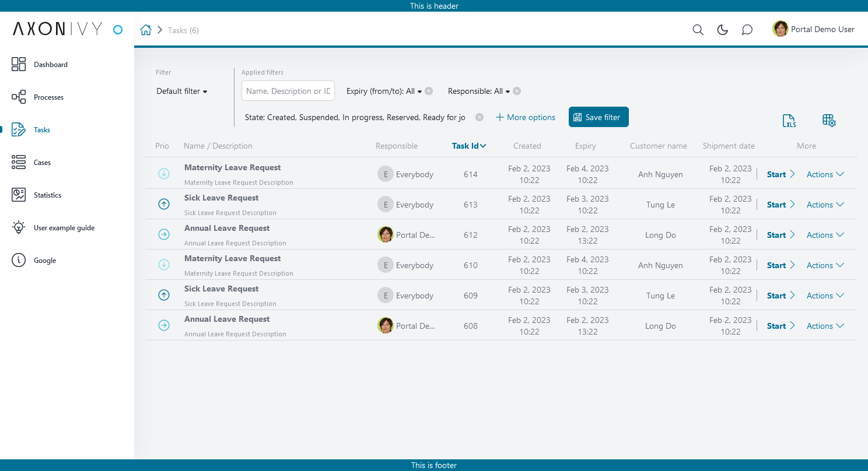Start task 614 Maternity Leave Request
The image size is (868, 471).
[x=780, y=174]
